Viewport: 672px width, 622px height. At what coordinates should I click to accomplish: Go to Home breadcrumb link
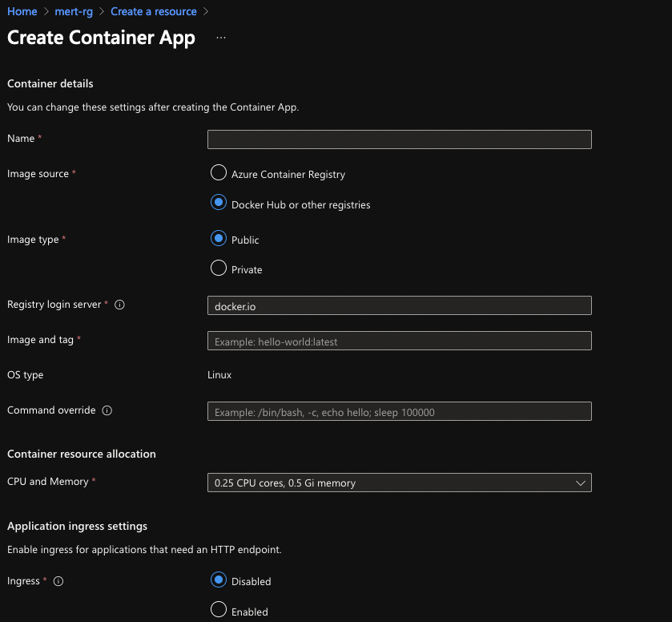point(22,11)
